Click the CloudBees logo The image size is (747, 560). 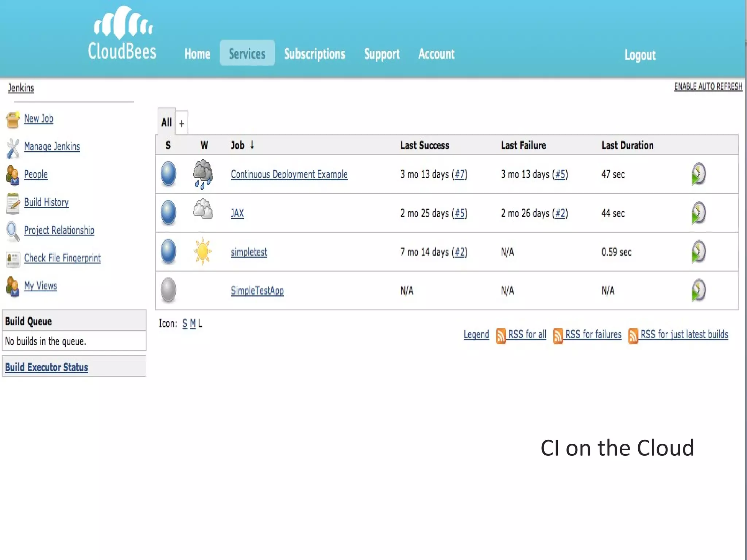[x=122, y=33]
